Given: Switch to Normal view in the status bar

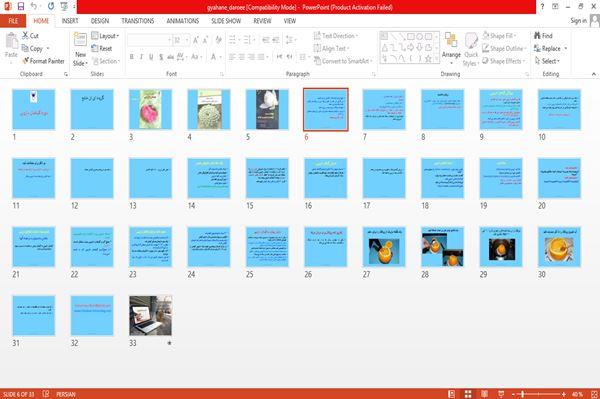Looking at the screenshot, I should coord(452,394).
